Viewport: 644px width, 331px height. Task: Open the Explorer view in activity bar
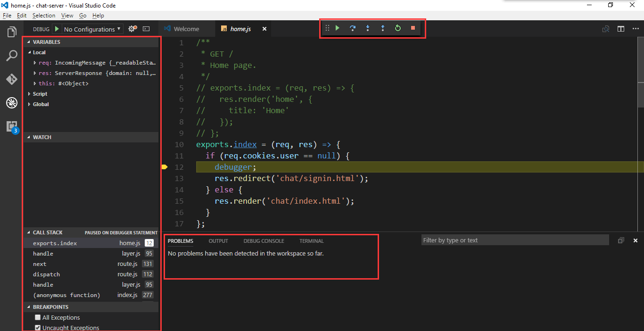coord(11,33)
